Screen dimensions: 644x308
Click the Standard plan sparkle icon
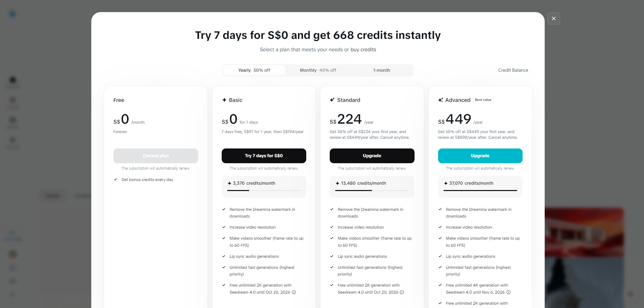(332, 100)
